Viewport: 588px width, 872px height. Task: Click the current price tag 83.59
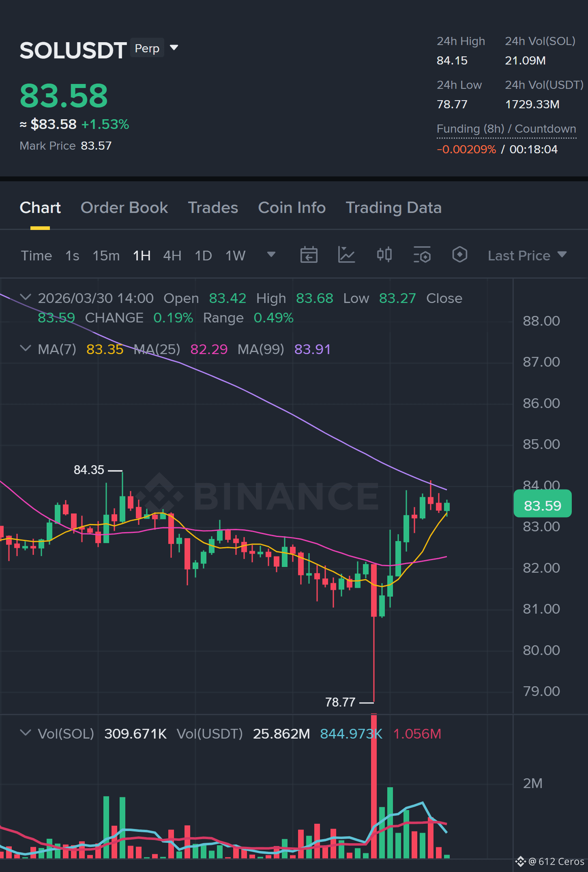(x=543, y=505)
